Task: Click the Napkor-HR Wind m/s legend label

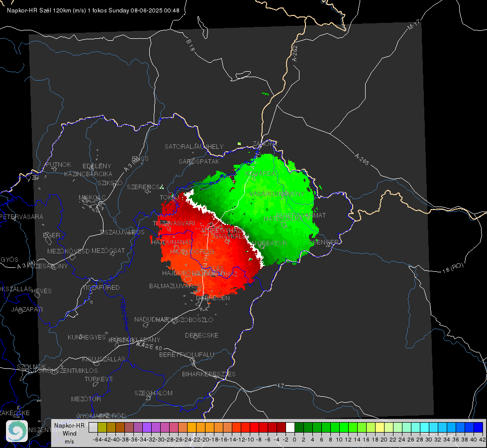Action: (69, 433)
